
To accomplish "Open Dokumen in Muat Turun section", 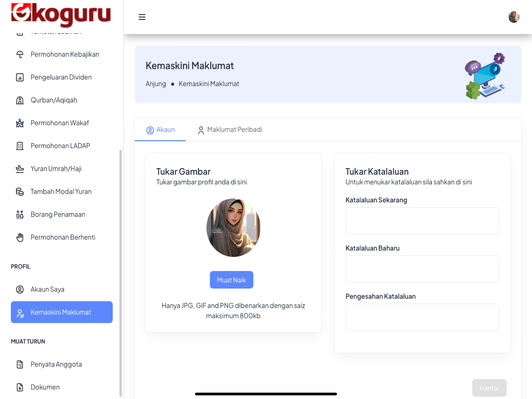I will pyautogui.click(x=62, y=387).
